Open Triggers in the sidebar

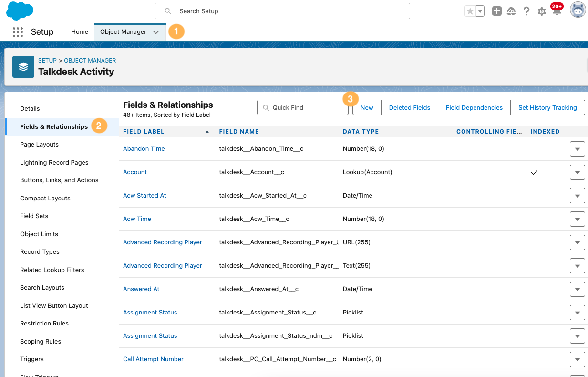(32, 359)
